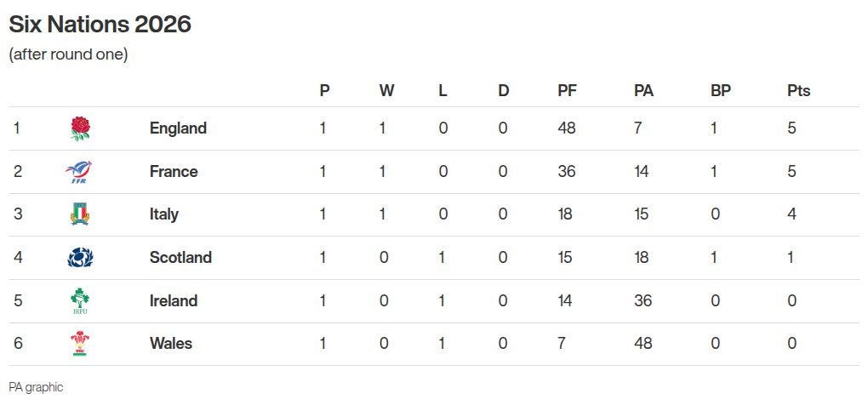Click the Ireland IRFU shamrock logo
Screen dimensions: 868x405
80,301
